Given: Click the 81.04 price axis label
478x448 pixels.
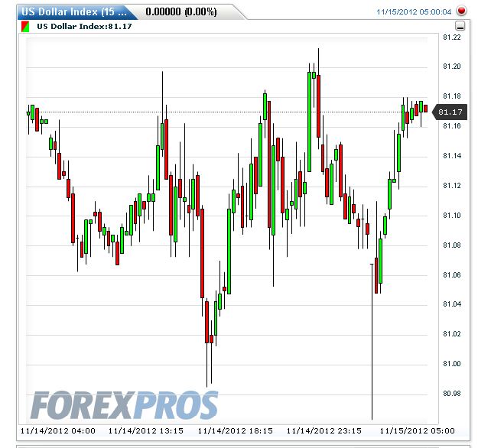Looking at the screenshot, I should (452, 304).
